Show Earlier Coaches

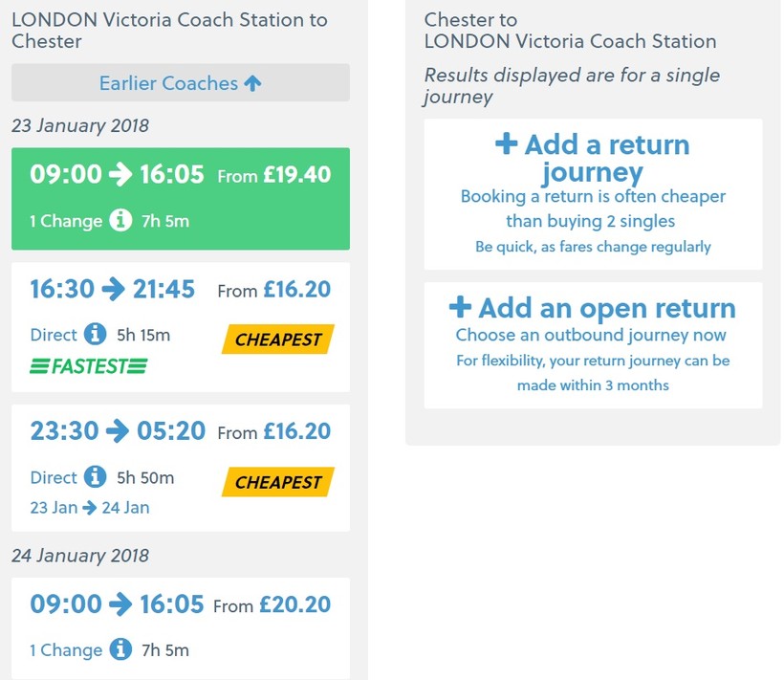pyautogui.click(x=169, y=83)
